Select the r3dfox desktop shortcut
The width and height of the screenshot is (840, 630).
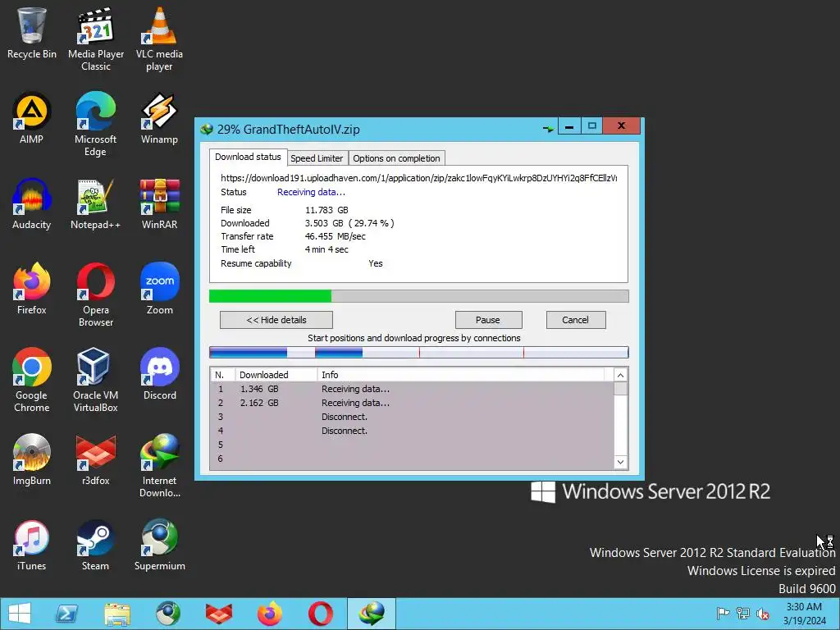95,459
